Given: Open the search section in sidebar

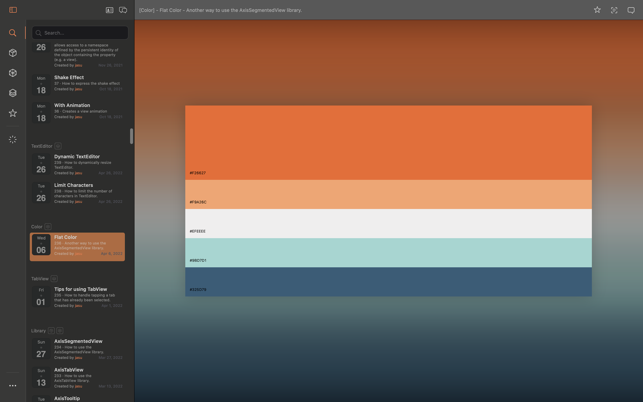Looking at the screenshot, I should coord(13,33).
